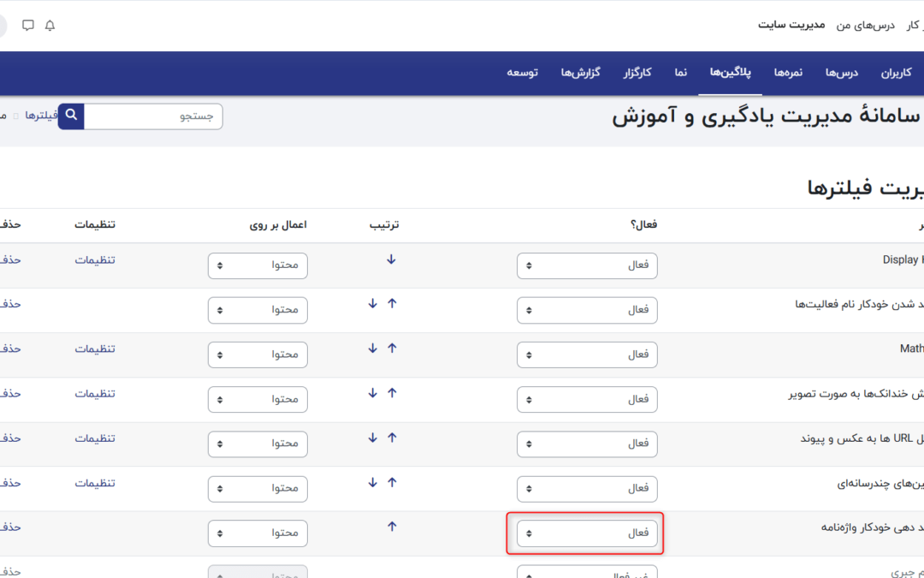Switch to the کاربران (Users) tab
The width and height of the screenshot is (924, 578).
click(x=898, y=73)
